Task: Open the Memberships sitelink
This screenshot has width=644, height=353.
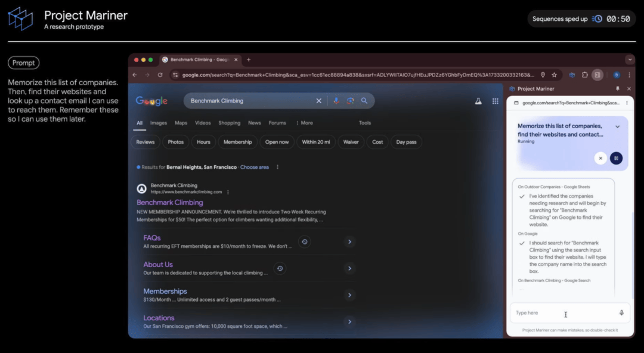Action: 165,292
